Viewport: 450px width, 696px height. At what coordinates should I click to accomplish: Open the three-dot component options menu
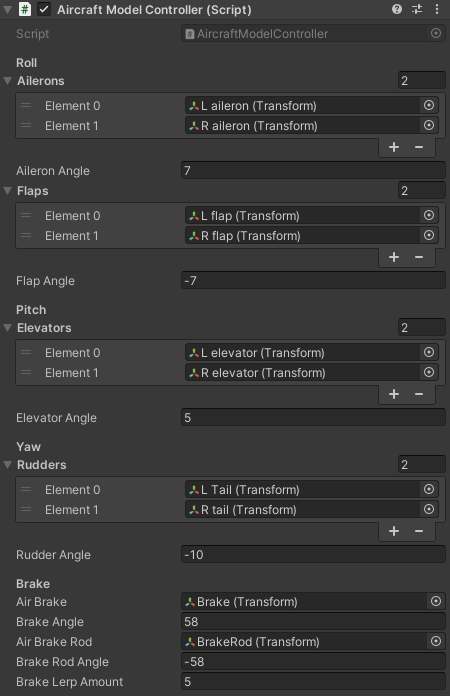click(x=437, y=9)
